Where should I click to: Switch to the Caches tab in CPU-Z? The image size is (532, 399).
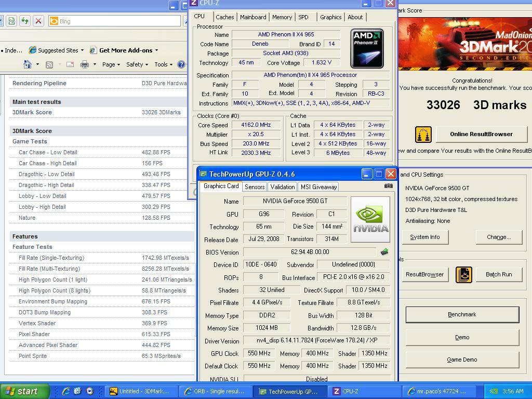pyautogui.click(x=224, y=17)
